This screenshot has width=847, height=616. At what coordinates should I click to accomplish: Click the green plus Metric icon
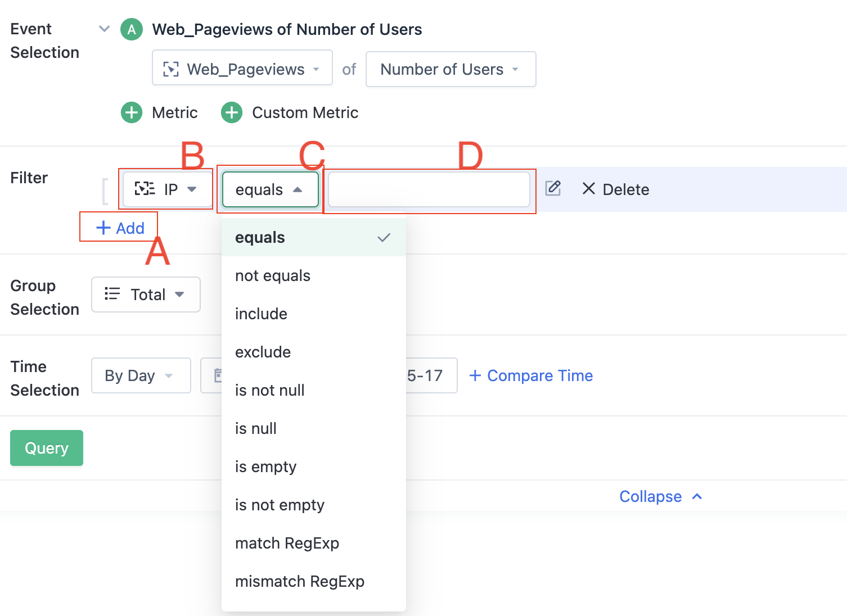[x=132, y=112]
